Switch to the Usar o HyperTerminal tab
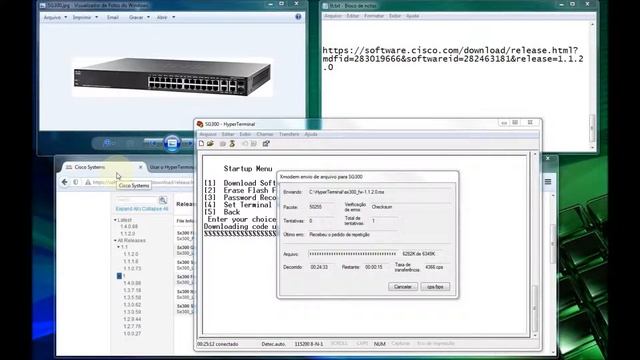Image resolution: width=640 pixels, height=360 pixels. 171,167
